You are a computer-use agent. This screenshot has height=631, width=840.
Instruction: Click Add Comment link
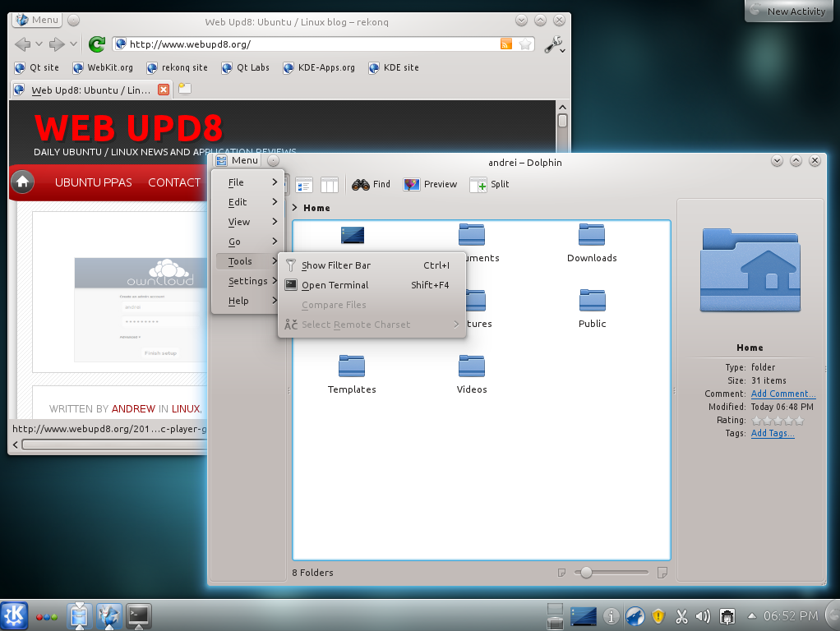pos(783,394)
